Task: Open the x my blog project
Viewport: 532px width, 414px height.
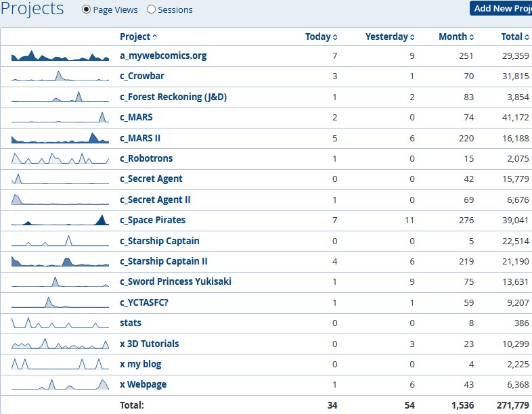Action: [141, 364]
